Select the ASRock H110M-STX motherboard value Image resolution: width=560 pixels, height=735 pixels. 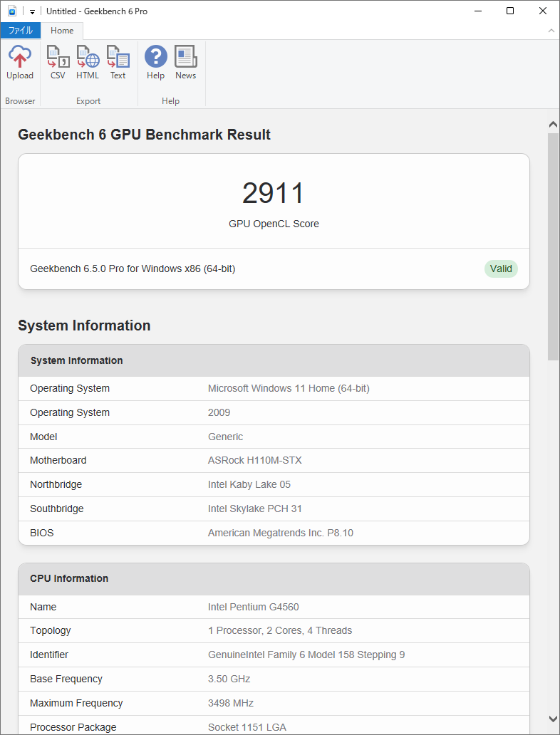(254, 460)
